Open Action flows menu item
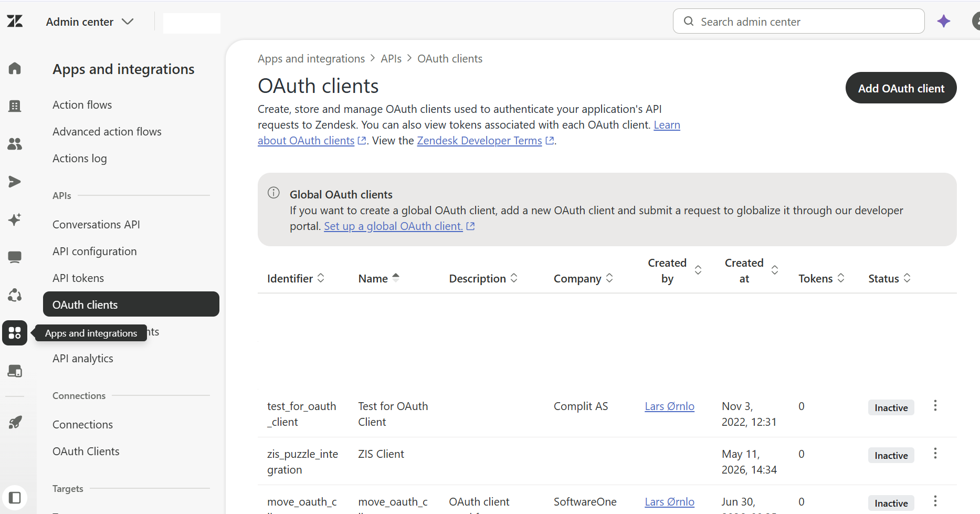980x514 pixels. point(82,104)
